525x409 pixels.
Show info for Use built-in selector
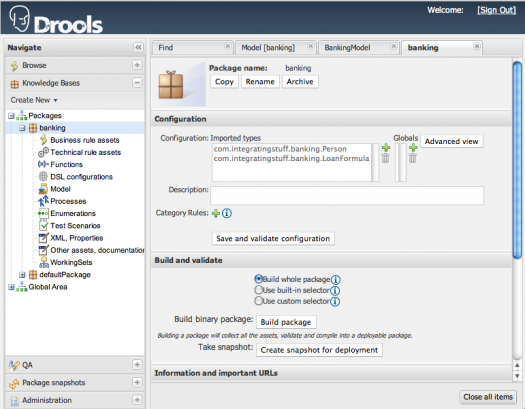click(x=335, y=291)
